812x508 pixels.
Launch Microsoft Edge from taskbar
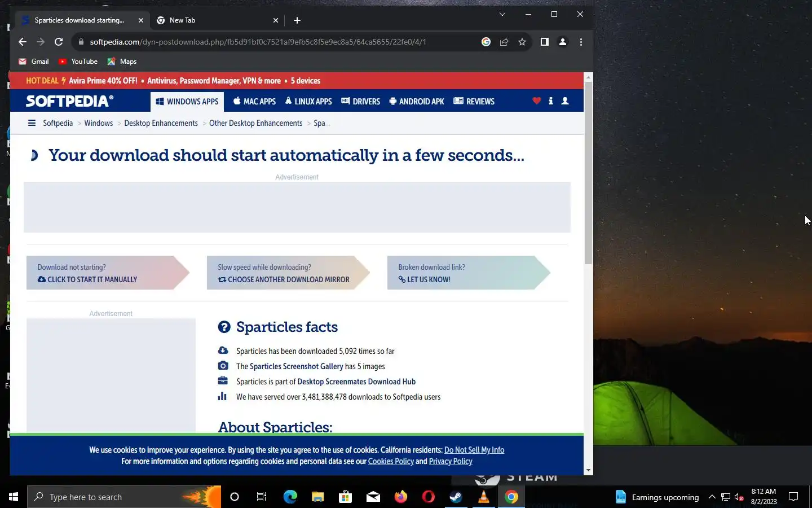[290, 497]
